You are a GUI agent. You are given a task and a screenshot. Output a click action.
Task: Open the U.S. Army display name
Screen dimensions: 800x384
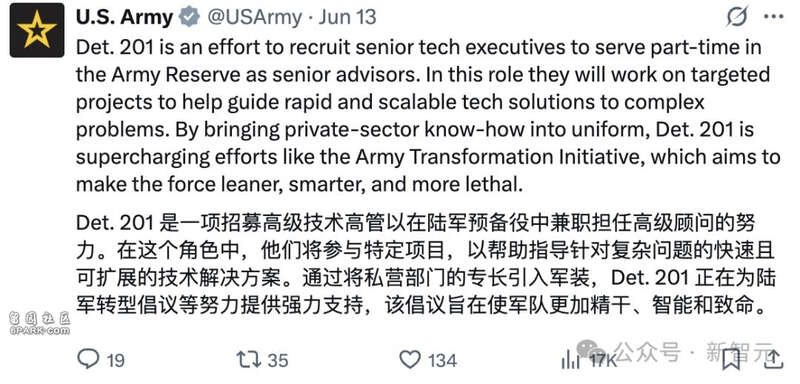coord(124,18)
